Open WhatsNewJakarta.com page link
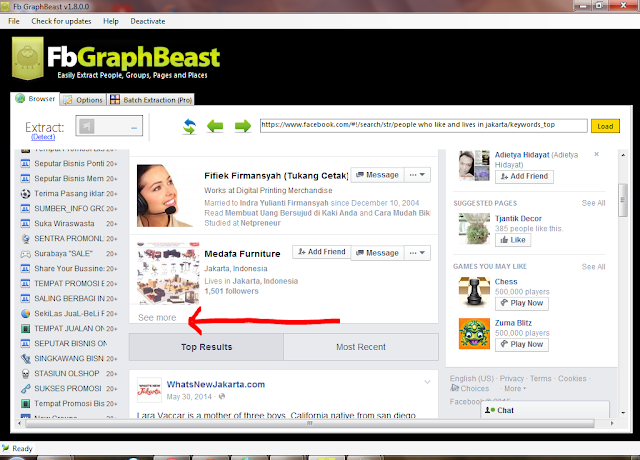Screen dimensions: 640x460 (x=216, y=384)
